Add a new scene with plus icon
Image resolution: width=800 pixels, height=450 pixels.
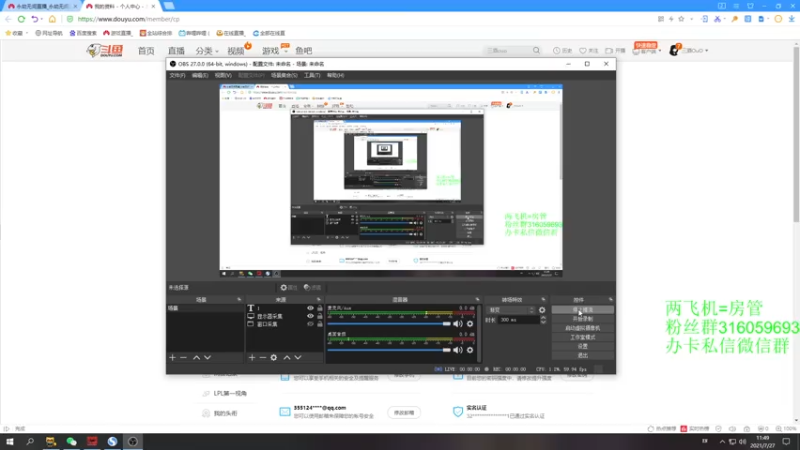click(172, 358)
